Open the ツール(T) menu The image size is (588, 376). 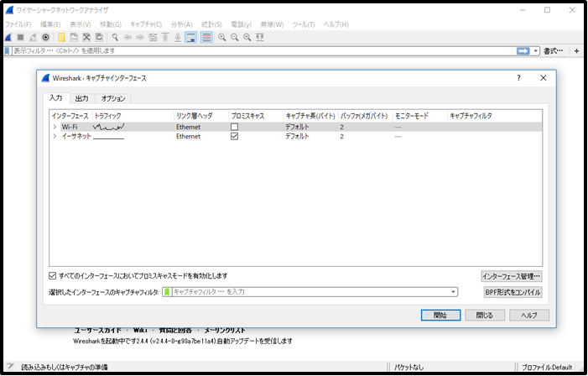(x=304, y=24)
